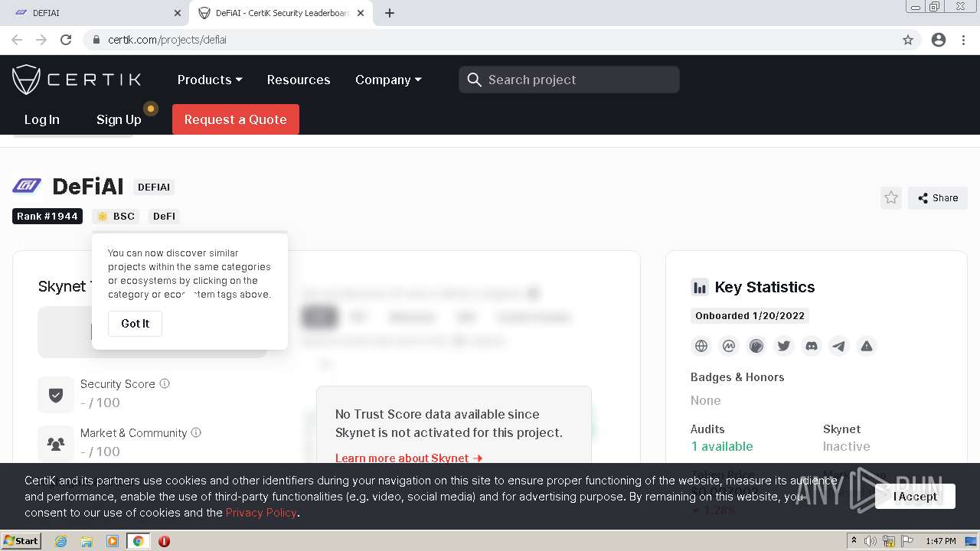Open the CoinGecko icon link

pos(756,346)
